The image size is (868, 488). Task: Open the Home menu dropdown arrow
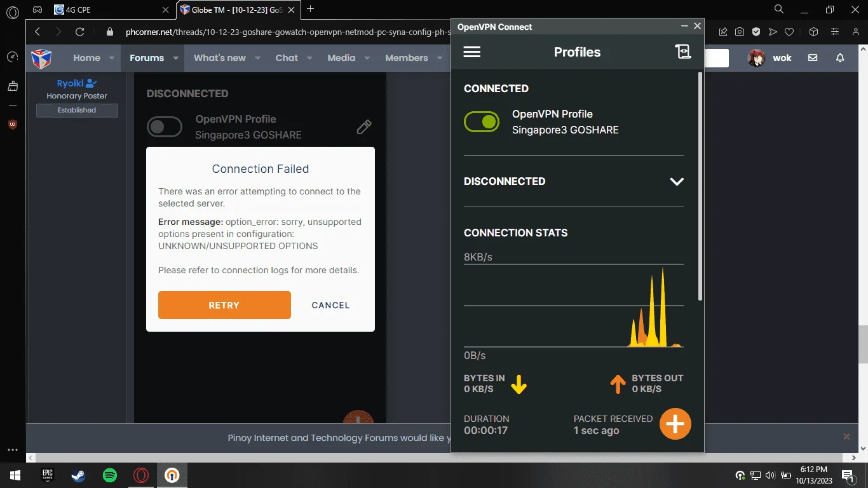(x=112, y=58)
